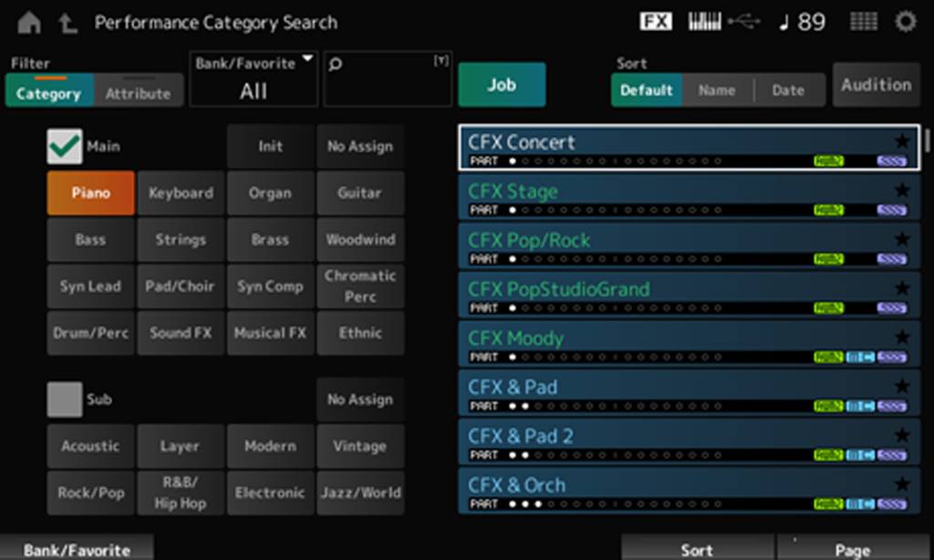Switch to the Attribute filter tab

138,91
